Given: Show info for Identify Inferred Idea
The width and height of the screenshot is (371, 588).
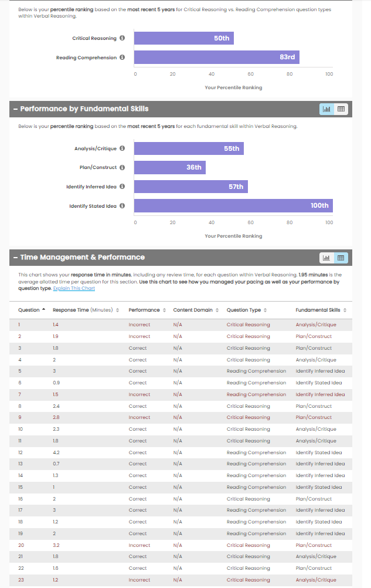Looking at the screenshot, I should (x=122, y=187).
